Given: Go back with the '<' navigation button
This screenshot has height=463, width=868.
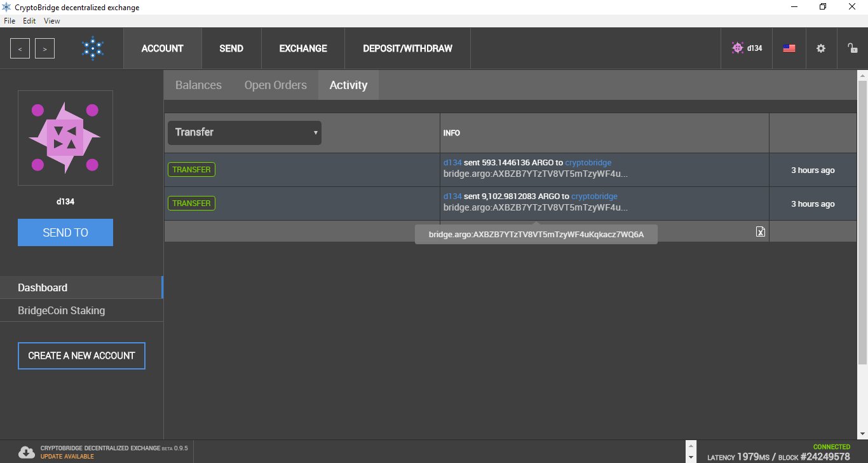Looking at the screenshot, I should 20,48.
